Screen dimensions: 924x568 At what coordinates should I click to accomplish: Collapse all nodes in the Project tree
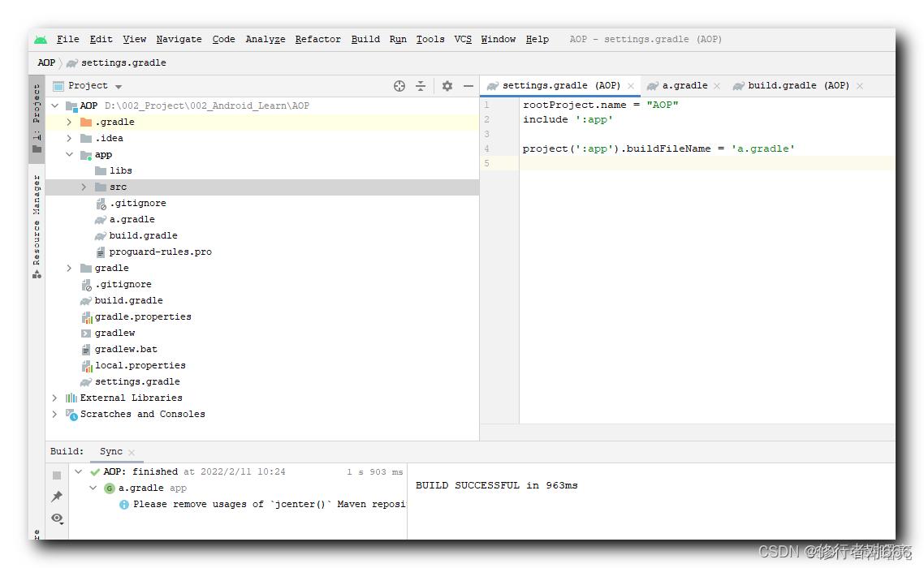click(x=421, y=85)
